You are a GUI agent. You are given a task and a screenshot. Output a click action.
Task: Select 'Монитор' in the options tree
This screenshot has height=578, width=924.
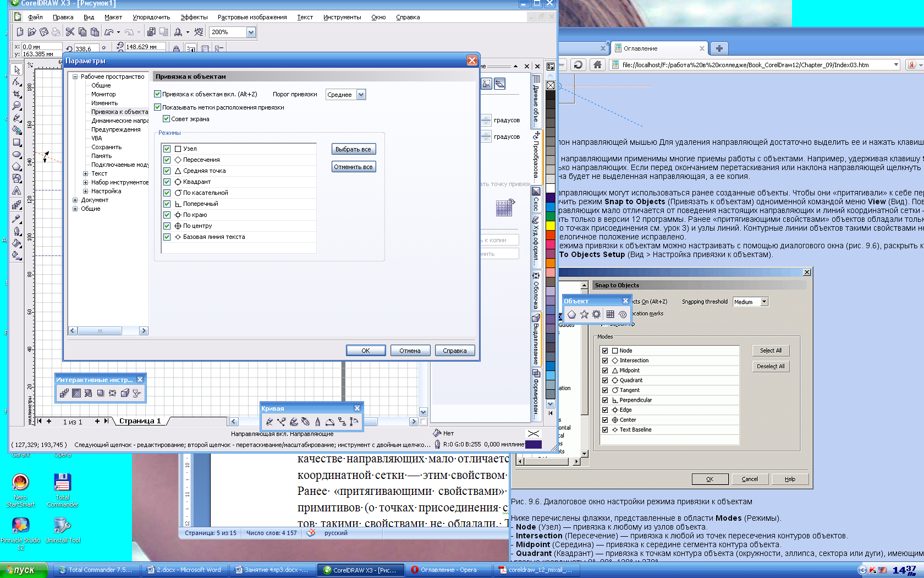pos(103,94)
